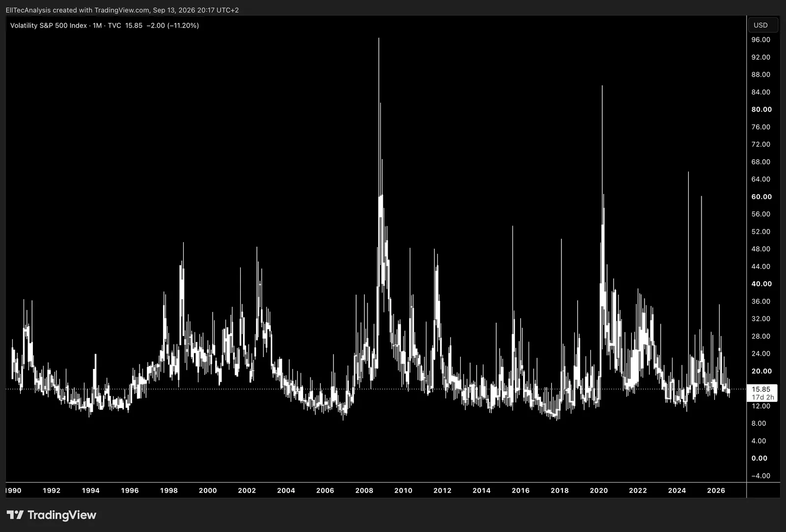Click the 1994 time axis label
The width and height of the screenshot is (786, 532).
coord(90,490)
